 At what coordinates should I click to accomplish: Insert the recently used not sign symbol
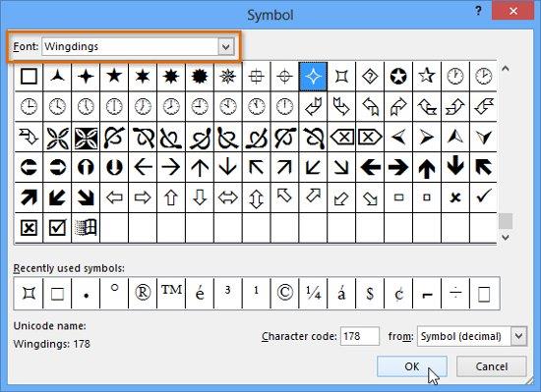pos(427,293)
